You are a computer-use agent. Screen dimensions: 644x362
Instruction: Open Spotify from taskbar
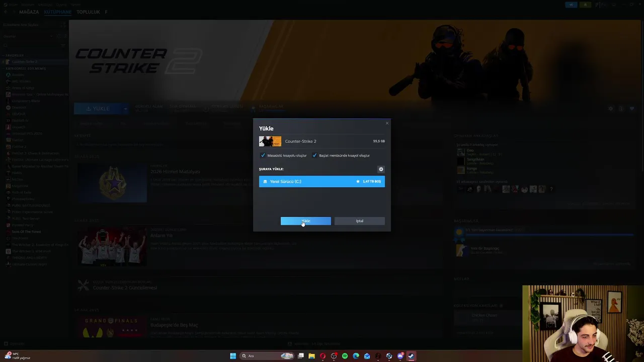coord(345,356)
